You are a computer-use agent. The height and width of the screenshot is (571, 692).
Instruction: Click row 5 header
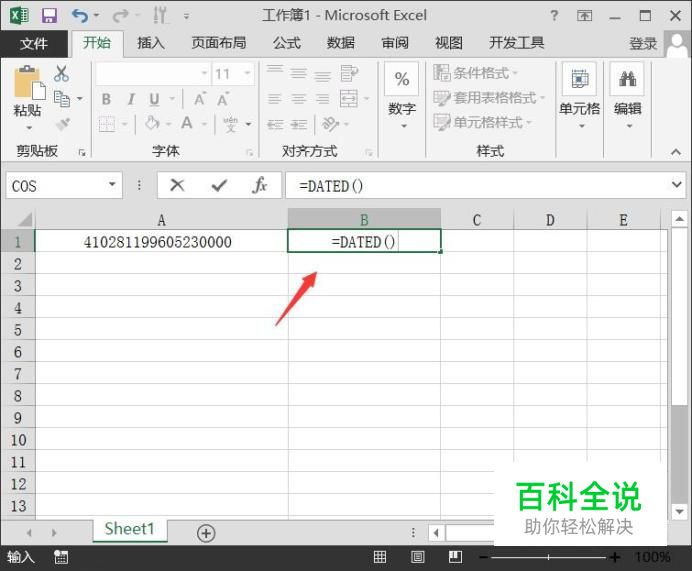[18, 330]
